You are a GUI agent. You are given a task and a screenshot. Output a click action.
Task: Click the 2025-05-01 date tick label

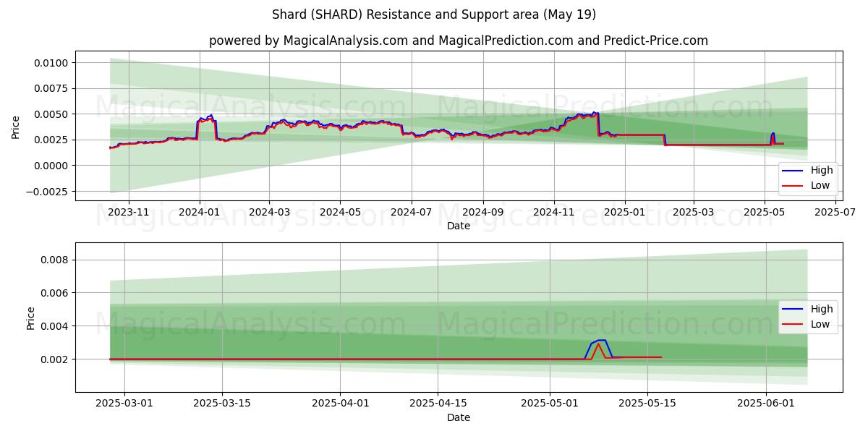point(549,404)
